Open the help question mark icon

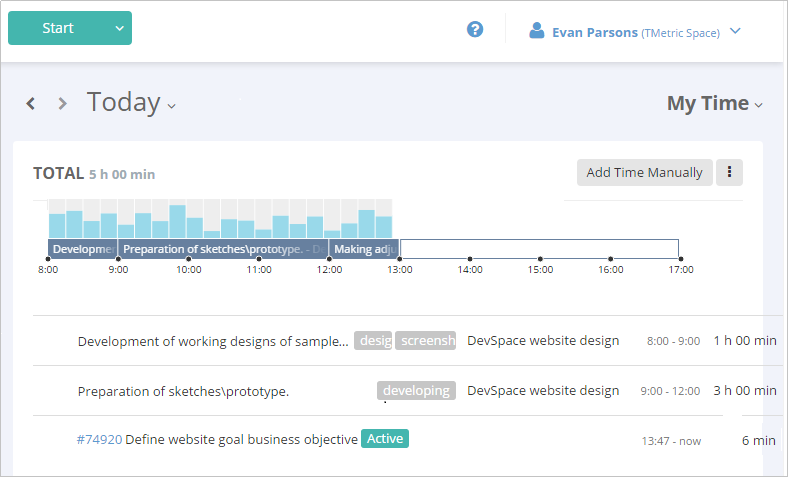click(x=475, y=30)
